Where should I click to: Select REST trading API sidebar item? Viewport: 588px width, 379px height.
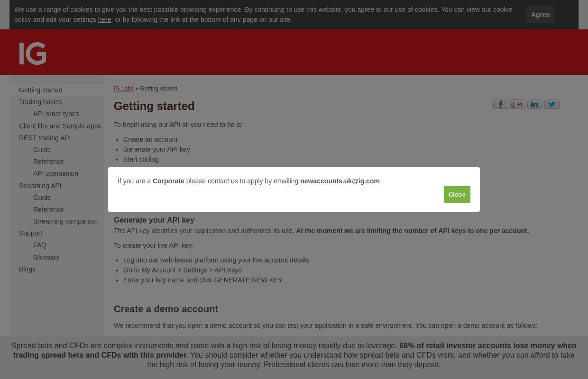tap(45, 138)
